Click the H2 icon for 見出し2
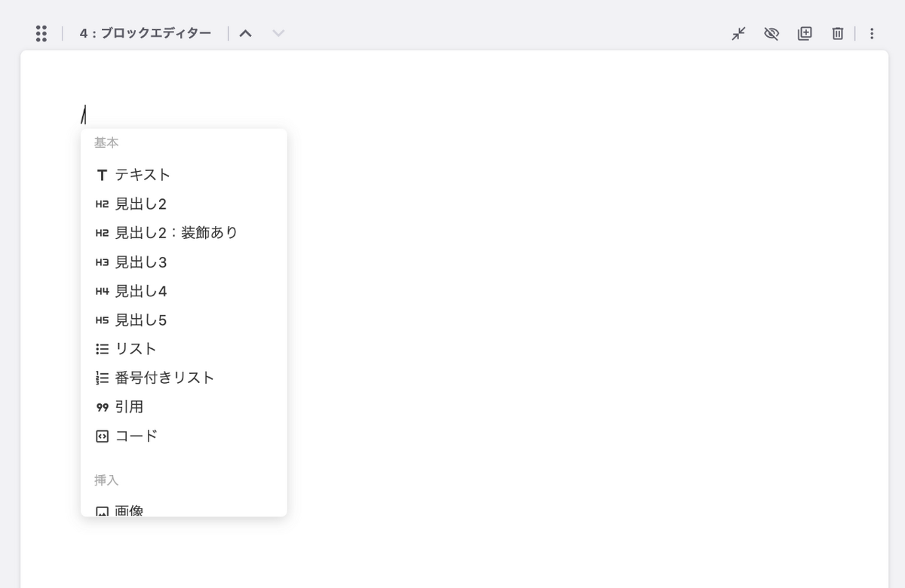Image resolution: width=905 pixels, height=588 pixels. (100, 204)
